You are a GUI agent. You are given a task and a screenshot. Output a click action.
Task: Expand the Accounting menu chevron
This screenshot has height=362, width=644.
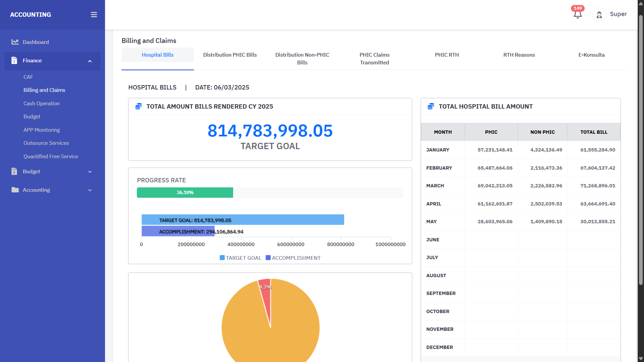tap(90, 190)
